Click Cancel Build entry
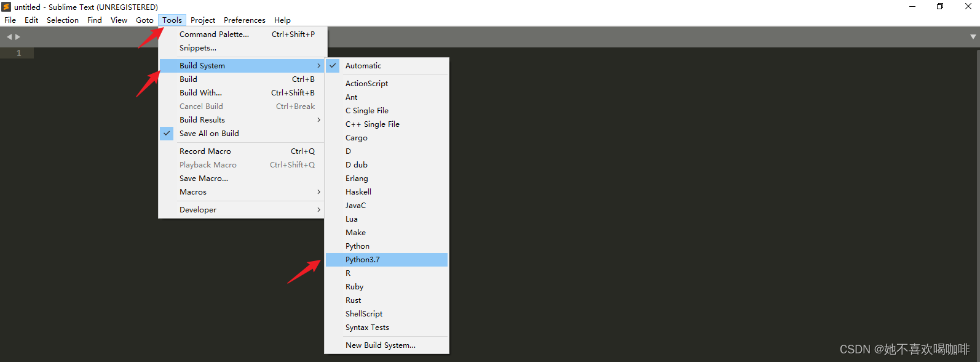Viewport: 980px width, 362px height. 243,106
